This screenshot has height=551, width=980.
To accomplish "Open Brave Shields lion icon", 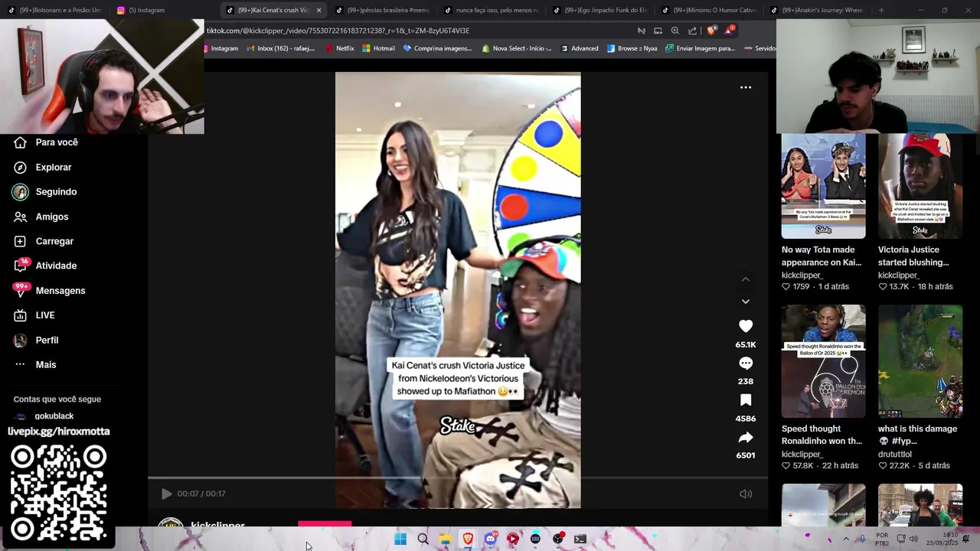I will (711, 31).
